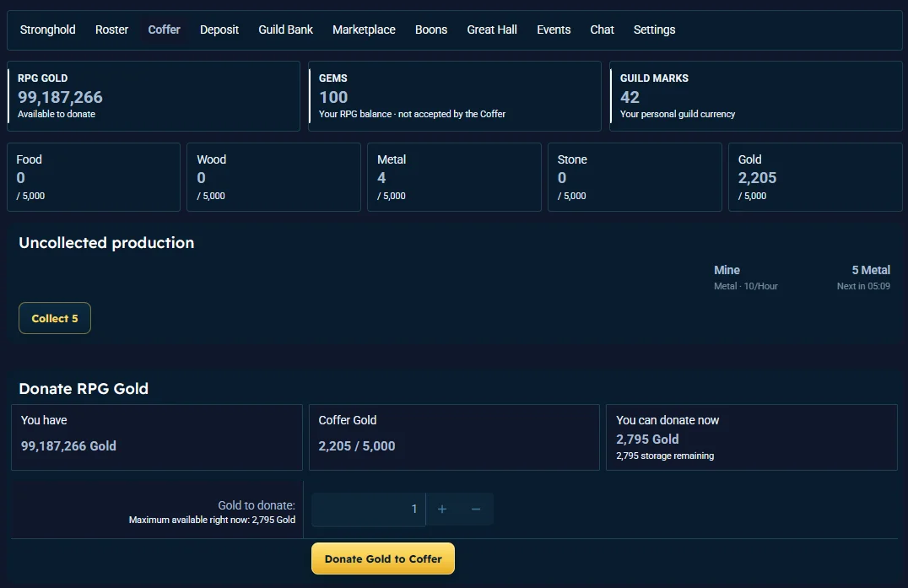Open the Marketplace tab

pos(364,30)
